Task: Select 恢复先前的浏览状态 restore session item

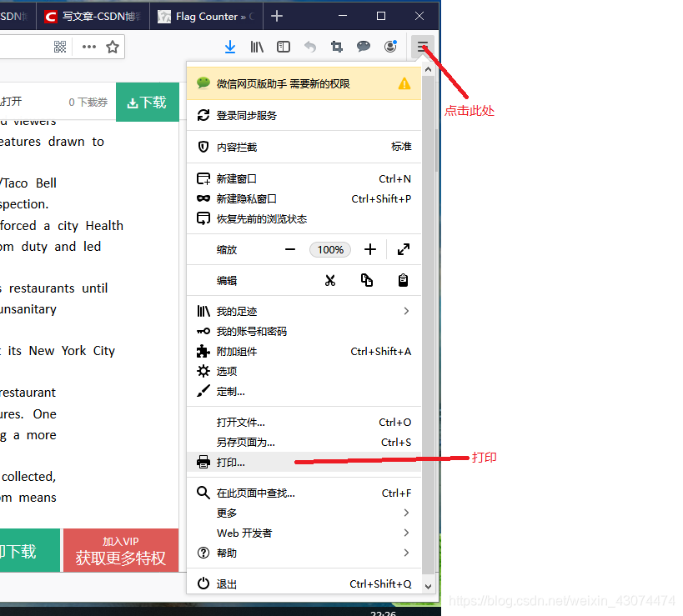Action: coord(304,218)
